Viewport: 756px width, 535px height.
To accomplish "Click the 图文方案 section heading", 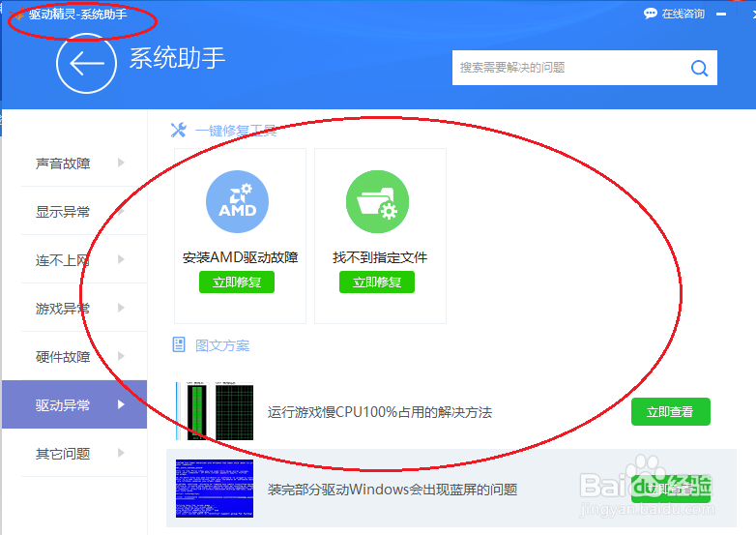I will 222,345.
